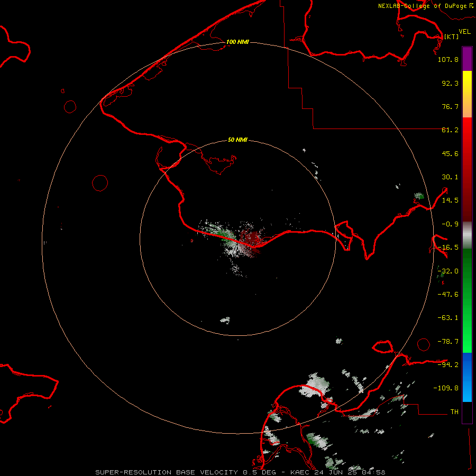Click the -94.2 velocity scale value
476x476 pixels.
point(448,364)
